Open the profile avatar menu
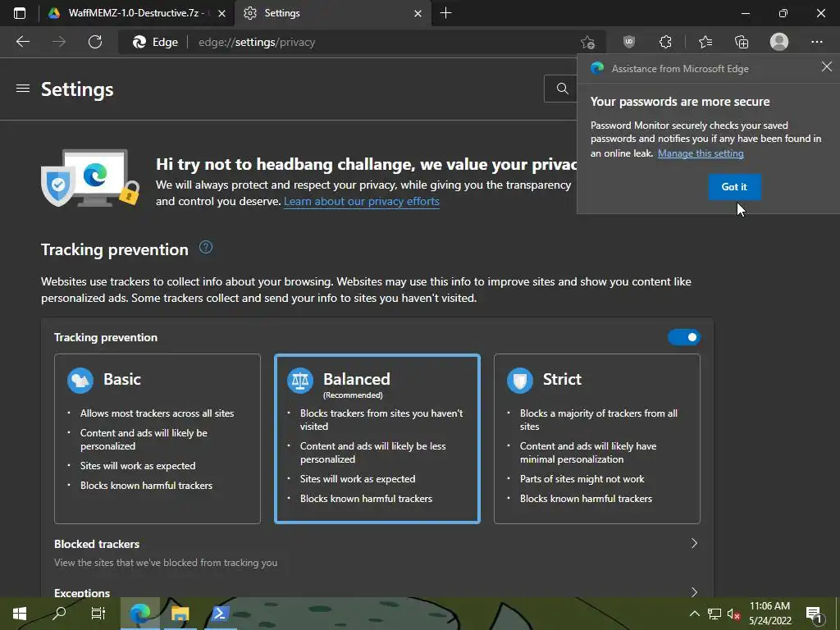The height and width of the screenshot is (630, 840). [x=779, y=42]
